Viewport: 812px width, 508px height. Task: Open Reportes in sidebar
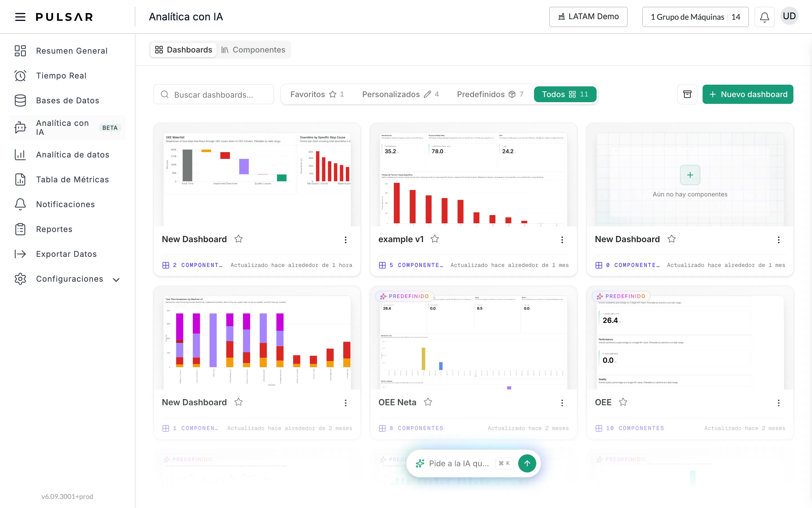[x=68, y=229]
